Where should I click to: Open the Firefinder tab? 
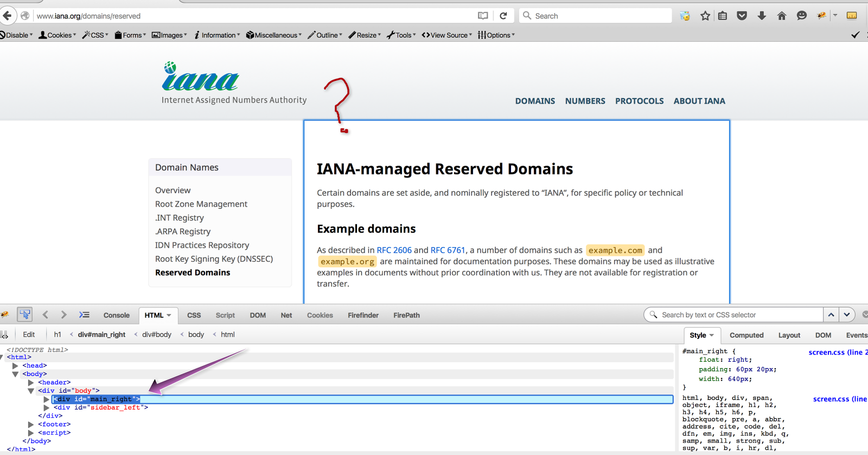coord(363,315)
